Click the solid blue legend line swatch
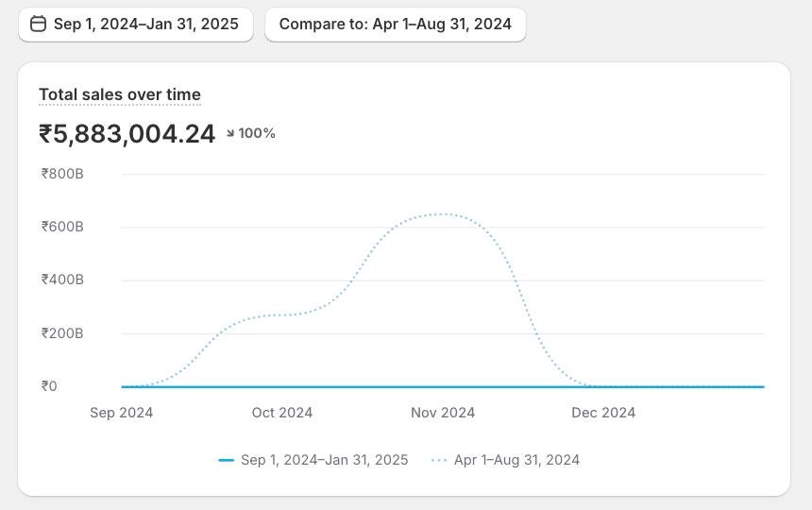812x510 pixels. [x=226, y=460]
